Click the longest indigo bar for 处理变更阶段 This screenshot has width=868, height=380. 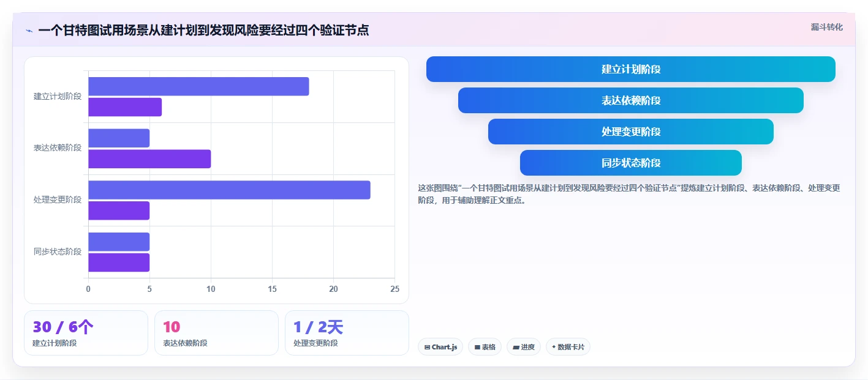229,190
